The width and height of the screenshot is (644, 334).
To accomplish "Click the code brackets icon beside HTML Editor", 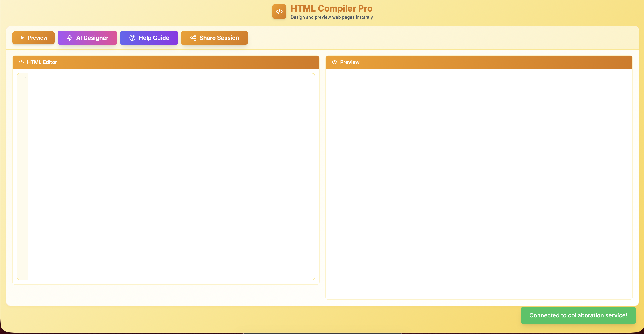I will coord(21,62).
